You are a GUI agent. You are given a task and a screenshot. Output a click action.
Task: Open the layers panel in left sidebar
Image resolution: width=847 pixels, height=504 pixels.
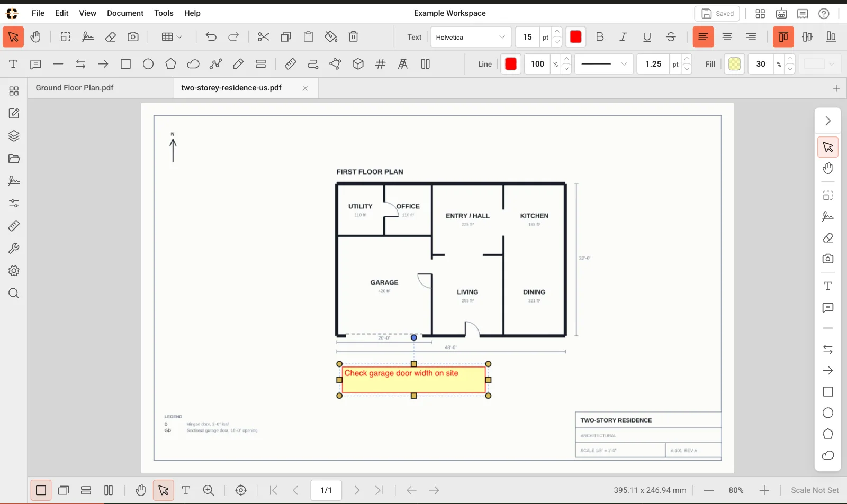click(x=14, y=136)
